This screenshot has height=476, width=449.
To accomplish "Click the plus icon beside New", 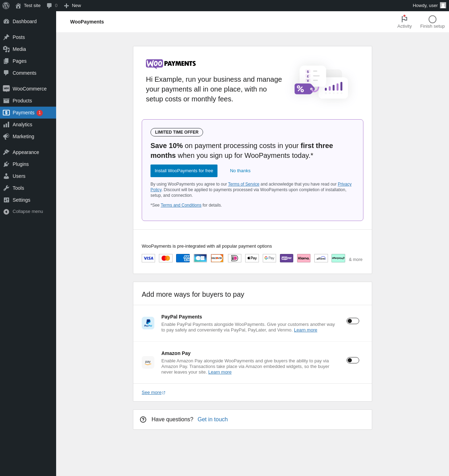I will [66, 6].
